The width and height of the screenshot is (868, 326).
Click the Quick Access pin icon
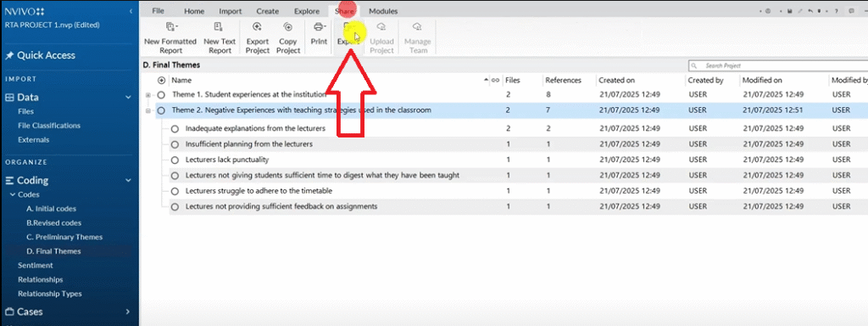click(8, 55)
